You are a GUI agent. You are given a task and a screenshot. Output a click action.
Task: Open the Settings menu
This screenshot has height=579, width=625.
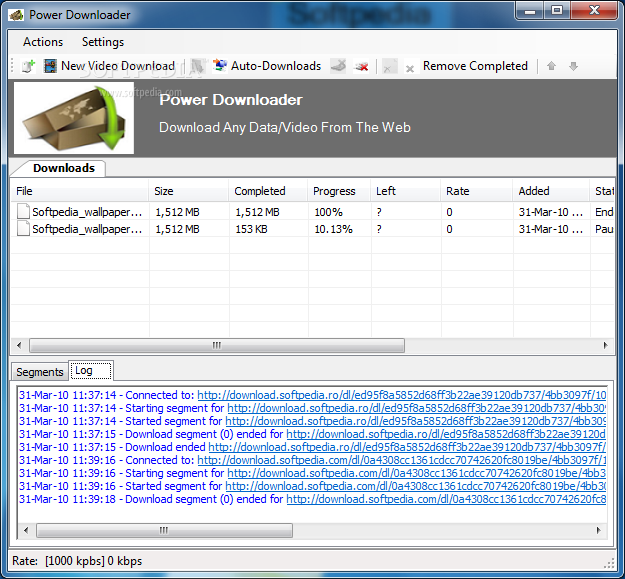(x=103, y=42)
